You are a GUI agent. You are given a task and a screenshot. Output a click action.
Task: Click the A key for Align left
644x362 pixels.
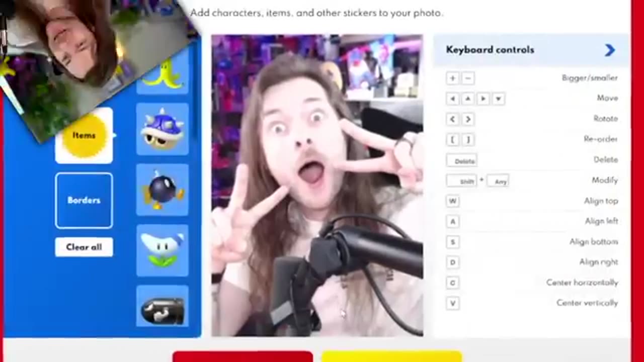click(452, 221)
